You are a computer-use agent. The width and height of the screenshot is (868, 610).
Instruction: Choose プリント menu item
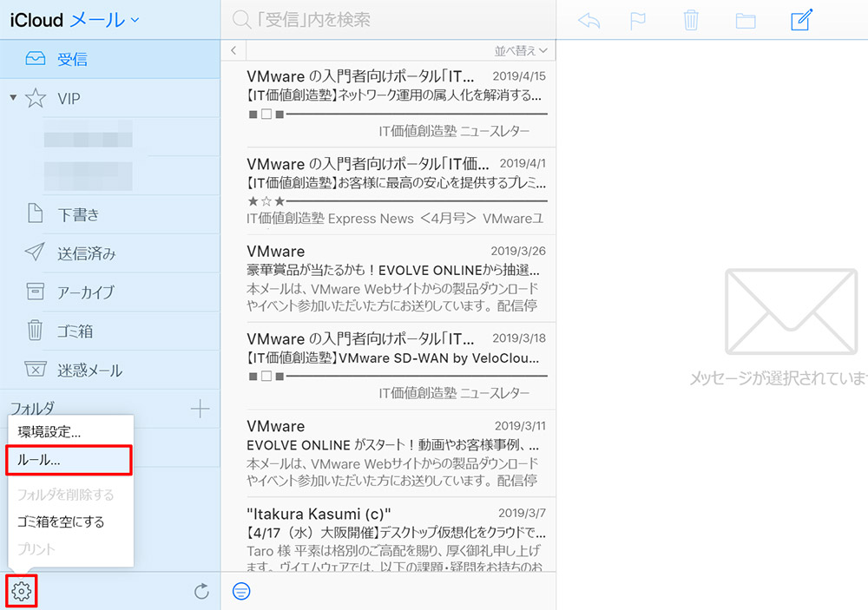[70, 549]
